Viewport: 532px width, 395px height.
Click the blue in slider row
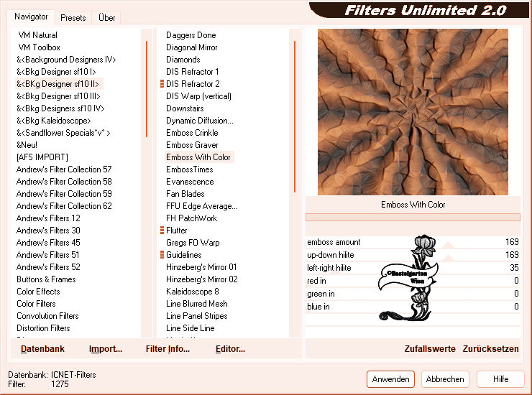413,307
